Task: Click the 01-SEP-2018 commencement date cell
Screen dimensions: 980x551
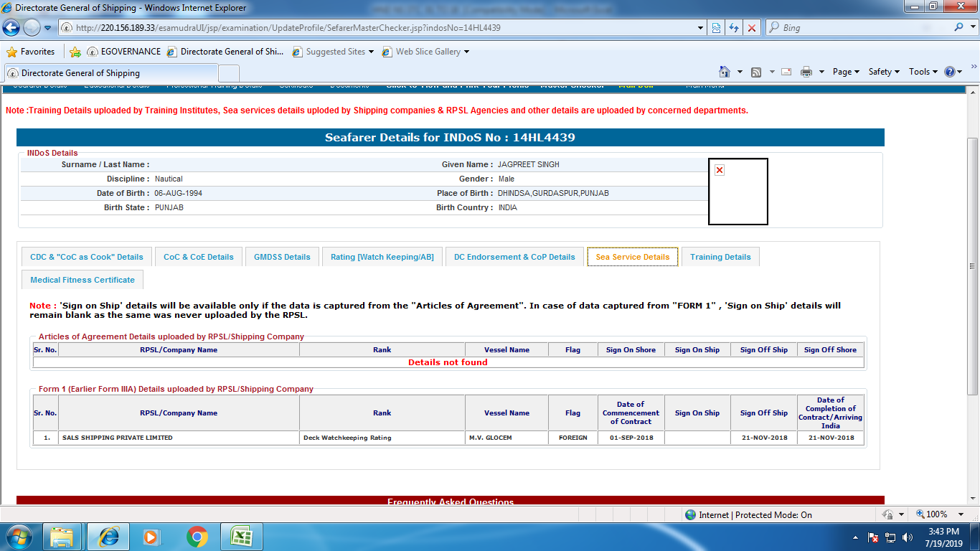Action: coord(631,438)
